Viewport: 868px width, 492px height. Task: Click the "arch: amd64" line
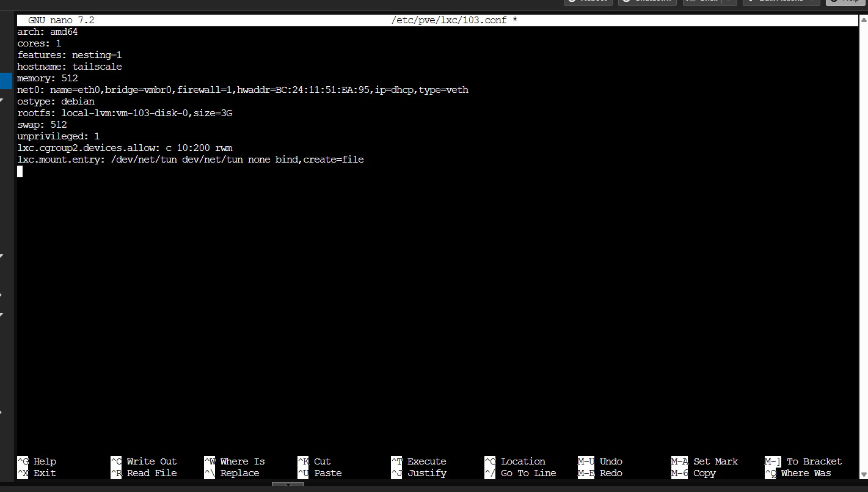point(48,32)
